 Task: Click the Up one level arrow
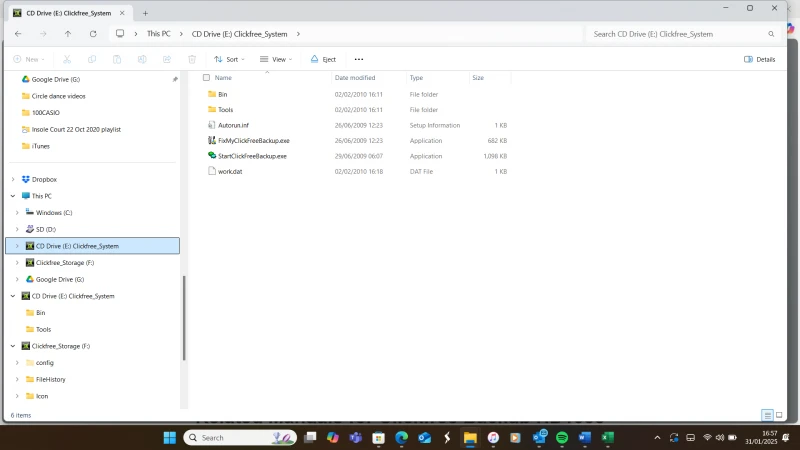coord(68,34)
